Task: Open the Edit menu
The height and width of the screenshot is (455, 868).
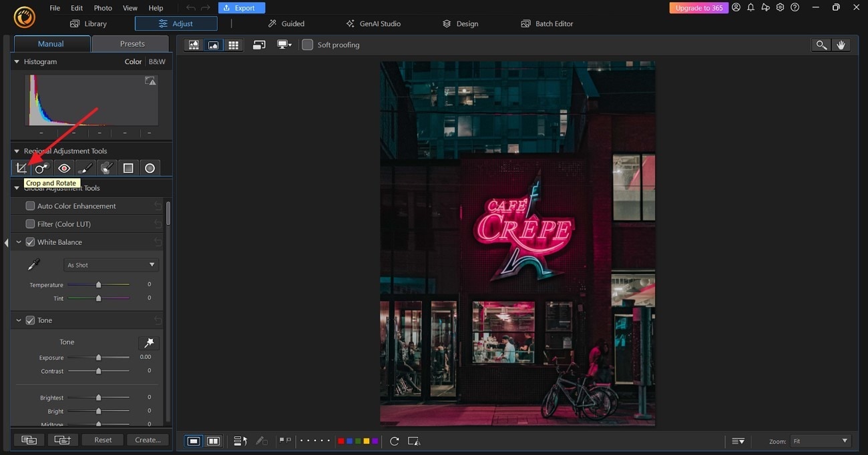Action: pyautogui.click(x=77, y=8)
